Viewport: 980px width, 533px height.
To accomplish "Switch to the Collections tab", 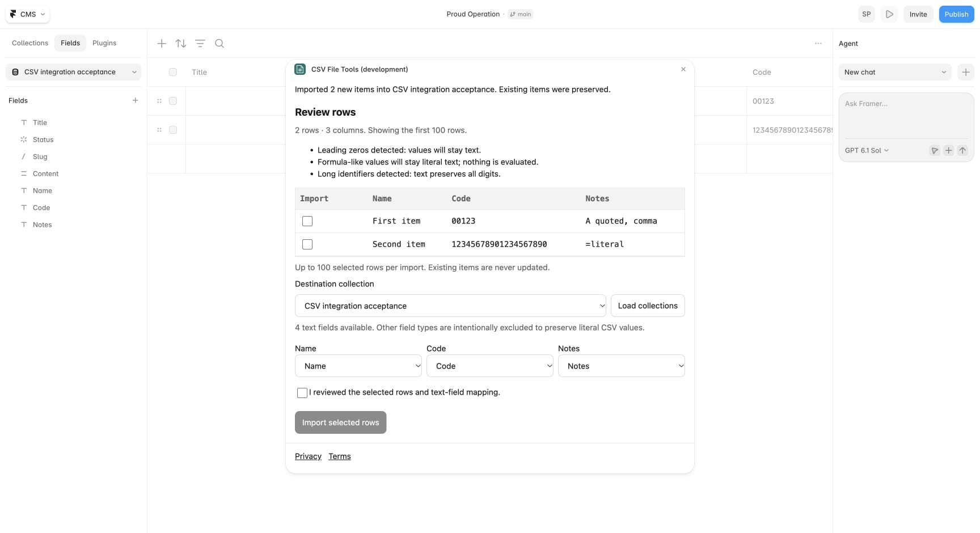I will pyautogui.click(x=30, y=43).
